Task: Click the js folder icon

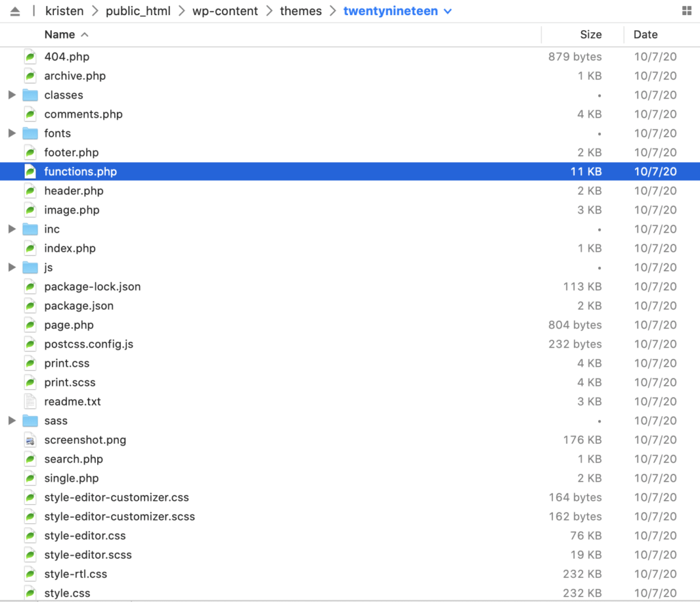Action: tap(30, 267)
